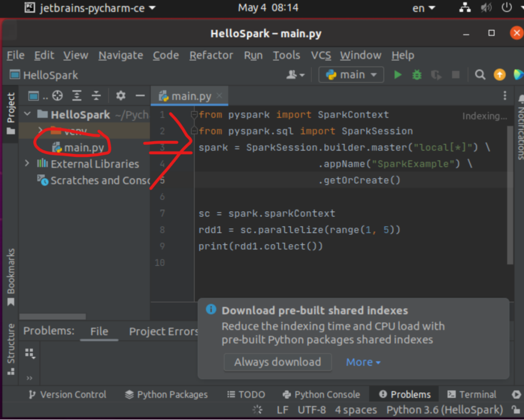Open the Refactor menu

click(x=211, y=55)
